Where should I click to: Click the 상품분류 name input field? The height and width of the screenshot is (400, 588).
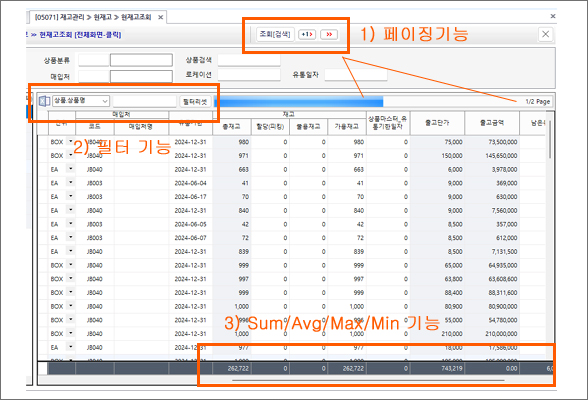point(141,60)
